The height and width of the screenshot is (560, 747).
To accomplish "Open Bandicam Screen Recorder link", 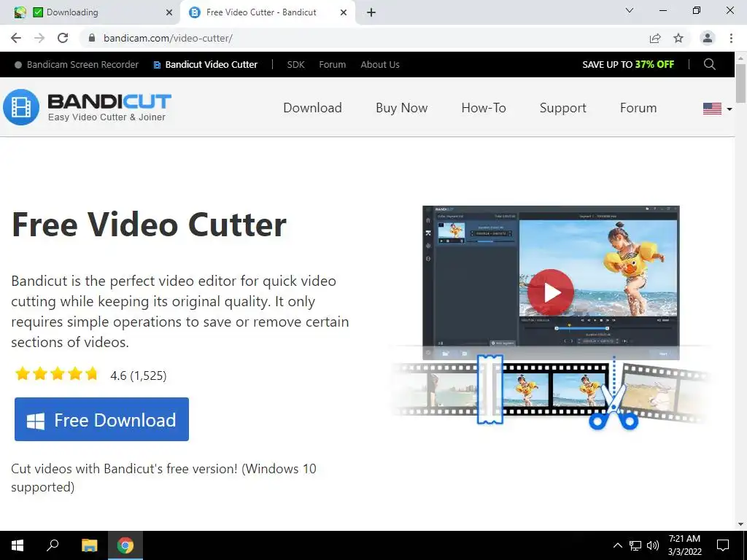I will 76,64.
